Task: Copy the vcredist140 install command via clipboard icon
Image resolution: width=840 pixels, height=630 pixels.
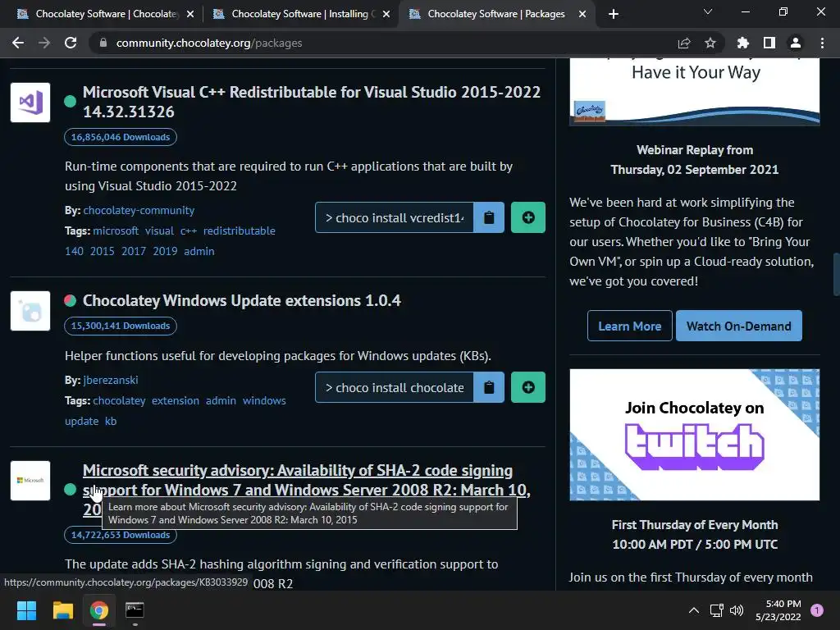Action: [x=489, y=217]
